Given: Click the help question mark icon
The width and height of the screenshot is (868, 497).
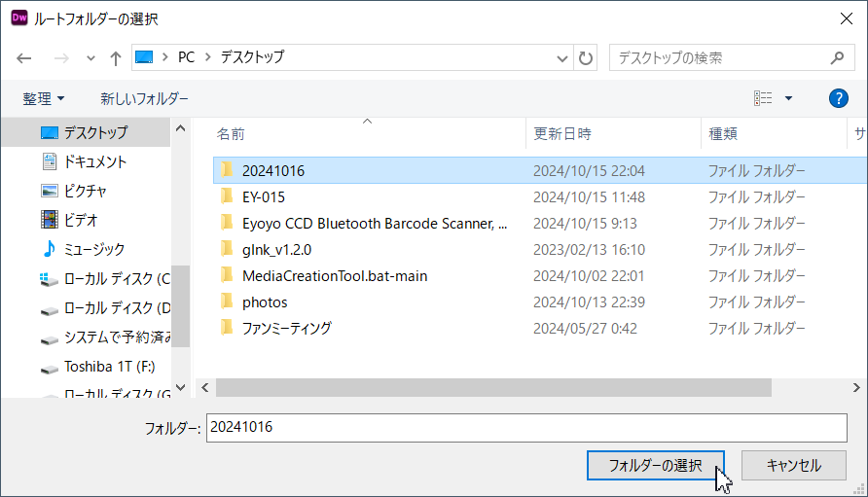Looking at the screenshot, I should click(x=838, y=98).
